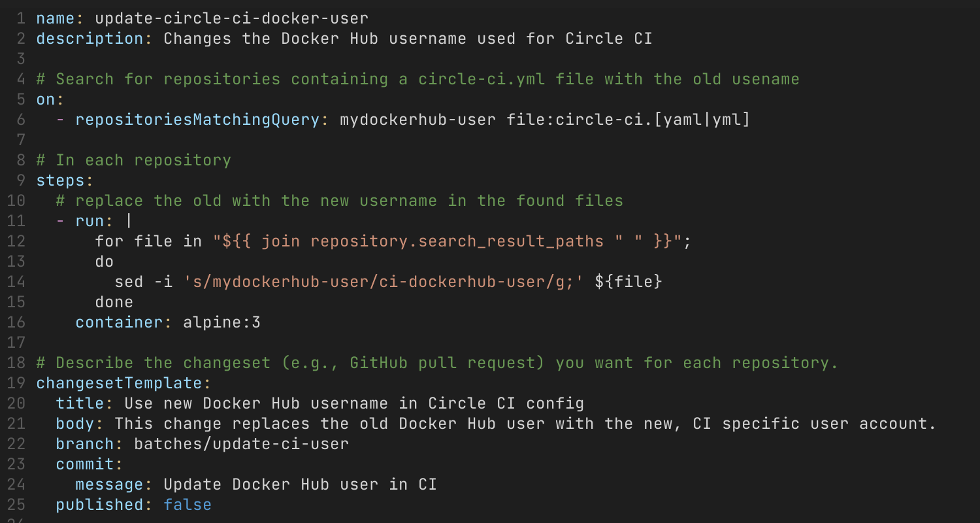
Task: Click the "changesetTemplate" key
Action: click(x=119, y=383)
